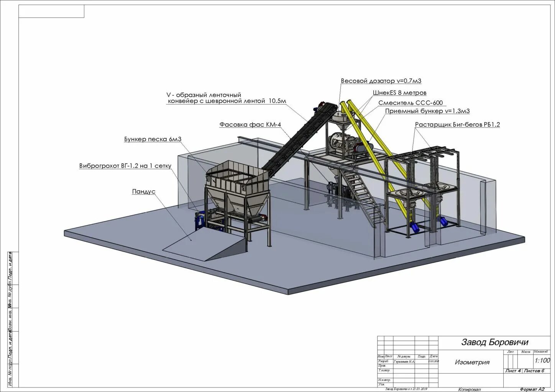Viewport: 555px width, 392px height.
Task: Click the empty stamp box at top-left corner
Action: 51,11
